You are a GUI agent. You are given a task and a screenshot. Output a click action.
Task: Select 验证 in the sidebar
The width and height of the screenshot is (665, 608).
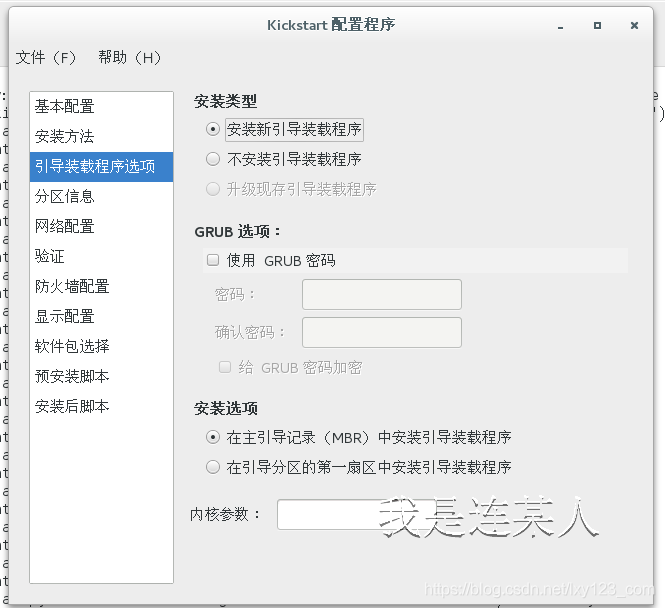pos(101,257)
